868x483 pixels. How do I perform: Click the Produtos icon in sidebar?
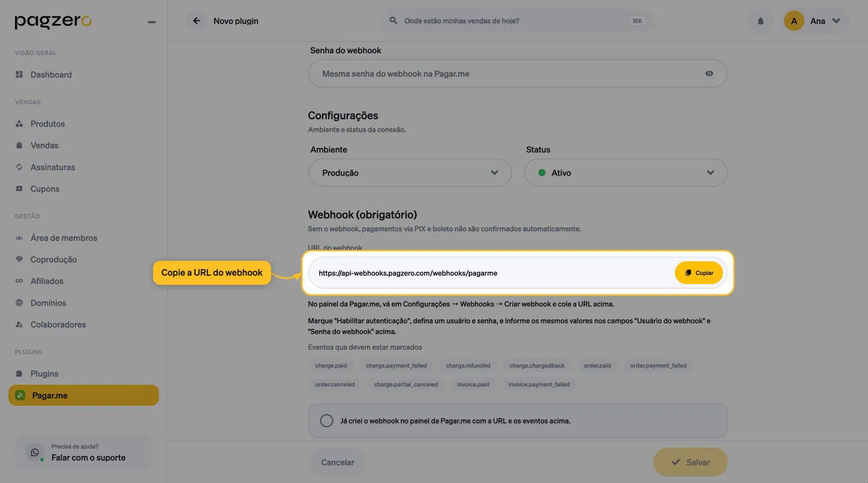point(19,123)
